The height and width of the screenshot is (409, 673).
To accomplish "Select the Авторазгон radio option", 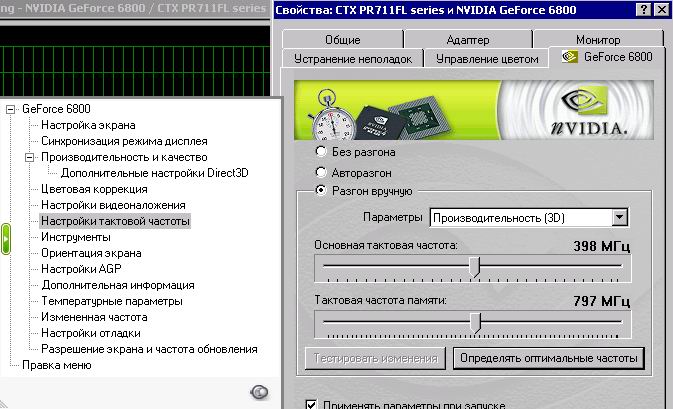I will [x=321, y=172].
